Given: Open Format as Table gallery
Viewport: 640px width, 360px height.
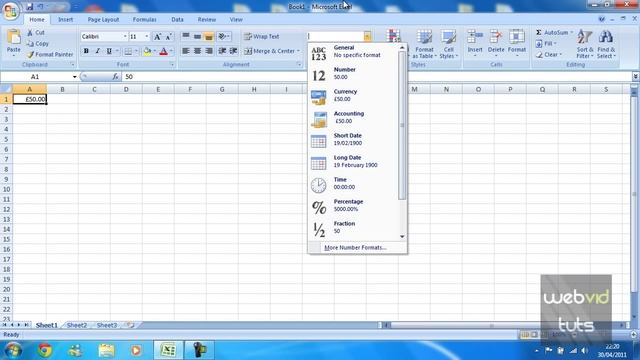Looking at the screenshot, I should point(424,44).
